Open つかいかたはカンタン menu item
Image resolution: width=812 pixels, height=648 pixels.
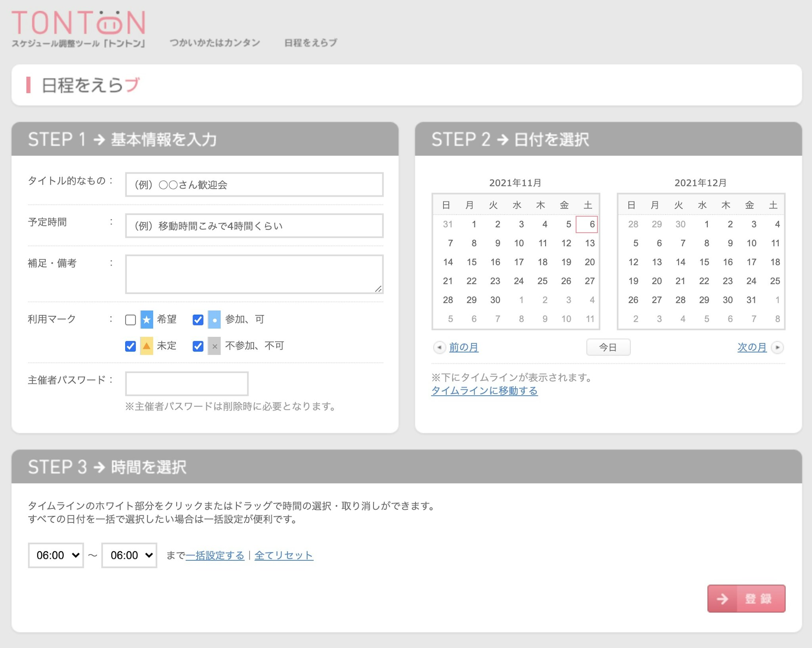[214, 43]
